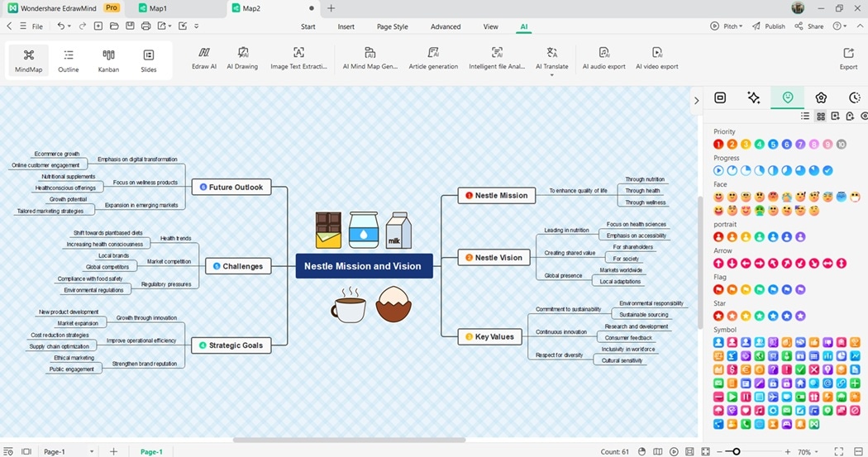The width and height of the screenshot is (868, 457).
Task: Adjust the zoom slider handle
Action: pyautogui.click(x=737, y=451)
